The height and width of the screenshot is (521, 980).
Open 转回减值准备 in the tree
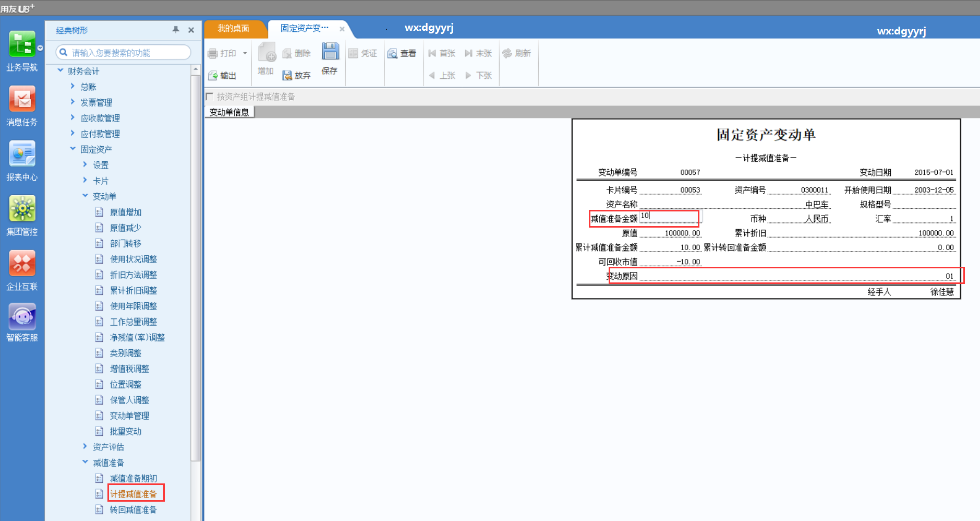[134, 510]
